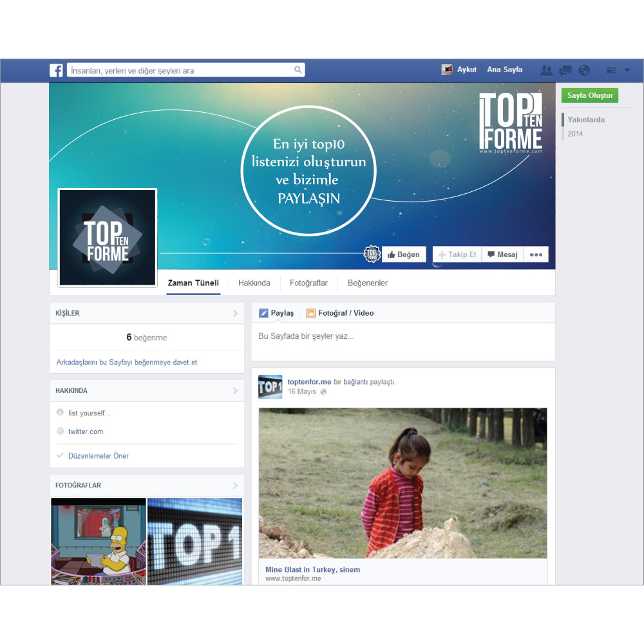Click KİŞİLER section header
The height and width of the screenshot is (644, 644).
[x=68, y=313]
